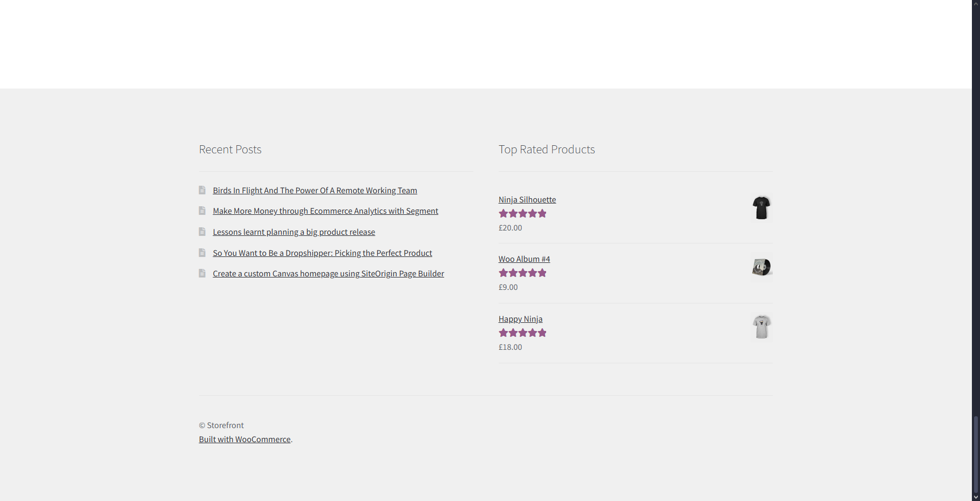Click the document icon beside Make More Money post
This screenshot has height=501, width=980.
click(202, 211)
